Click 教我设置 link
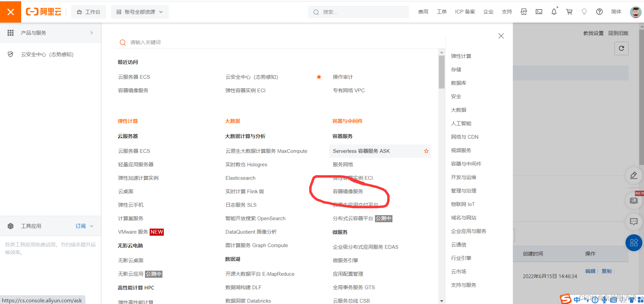The image size is (644, 304). 593,33
